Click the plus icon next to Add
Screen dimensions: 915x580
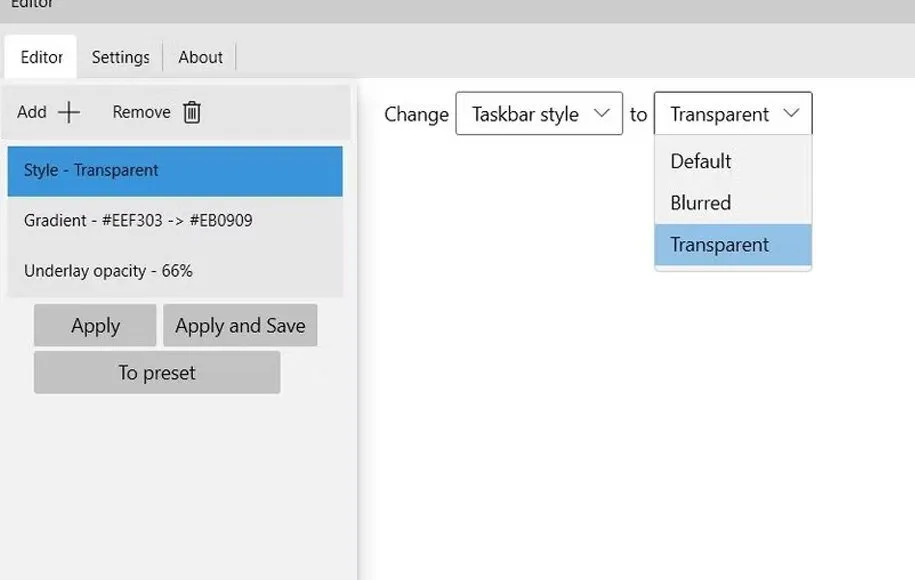click(69, 112)
